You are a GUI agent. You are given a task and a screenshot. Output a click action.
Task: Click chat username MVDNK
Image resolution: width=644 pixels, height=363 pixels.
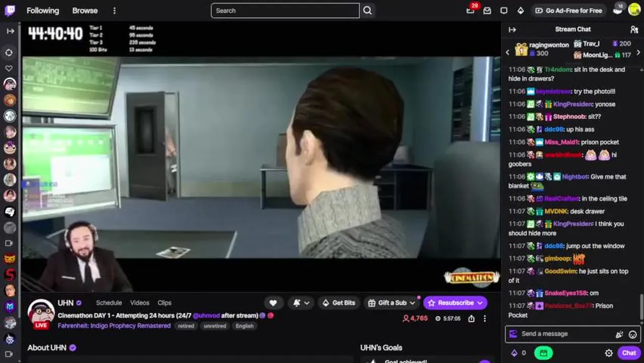[556, 211]
